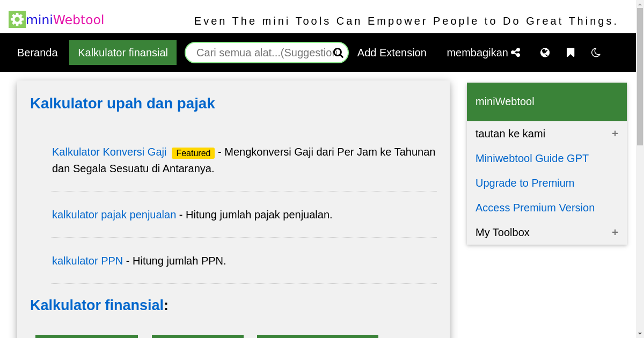Open the Access Premium Version link
Image resolution: width=644 pixels, height=338 pixels.
point(535,208)
